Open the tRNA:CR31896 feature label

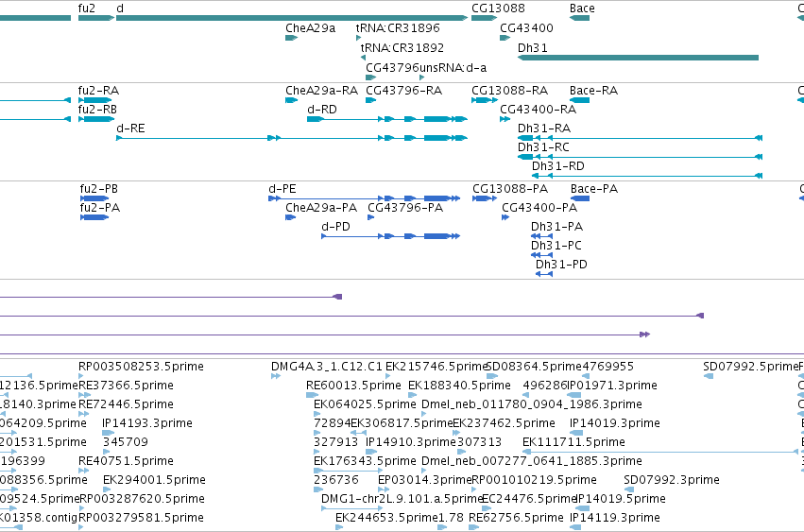(x=398, y=27)
